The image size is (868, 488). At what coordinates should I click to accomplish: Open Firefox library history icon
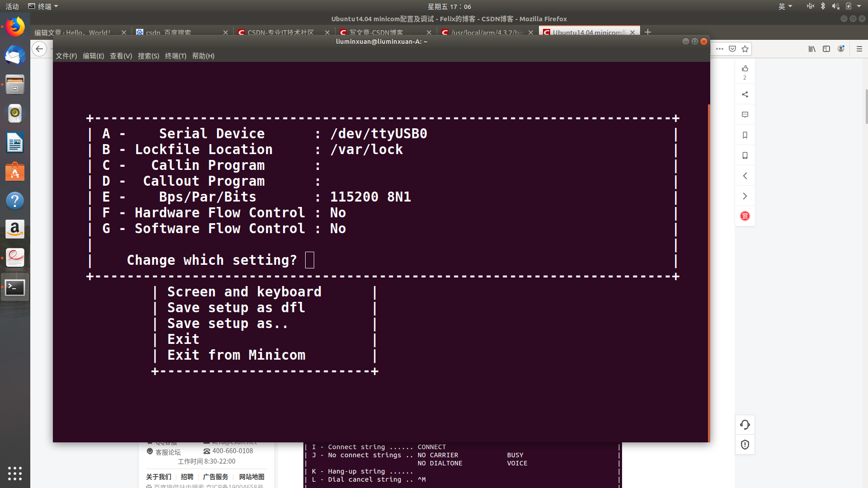click(x=812, y=49)
